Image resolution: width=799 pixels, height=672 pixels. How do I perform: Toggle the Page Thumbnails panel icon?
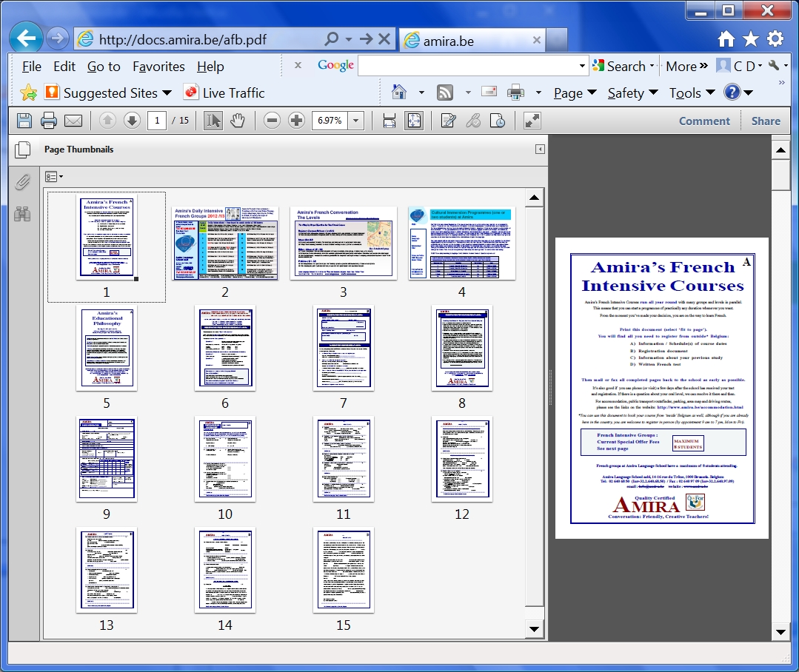click(23, 149)
